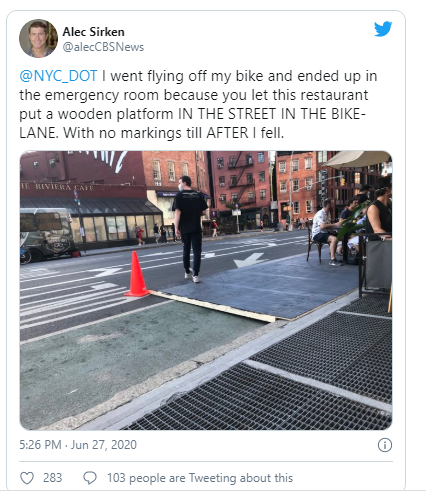Click the info circle icon beside the timestamp
Image resolution: width=426 pixels, height=495 pixels.
(x=385, y=445)
